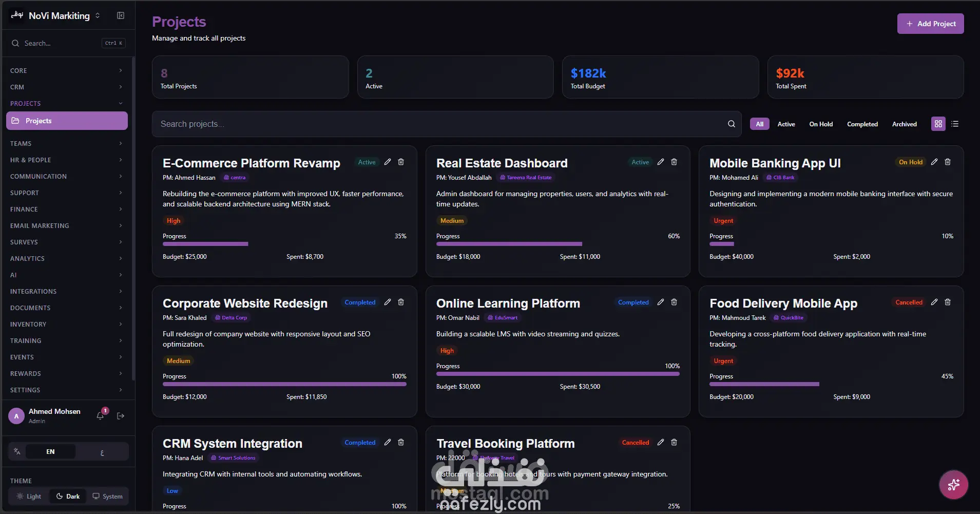Open the NoVi Markiting workspace switcher
Viewport: 980px width, 514px height.
pyautogui.click(x=98, y=15)
